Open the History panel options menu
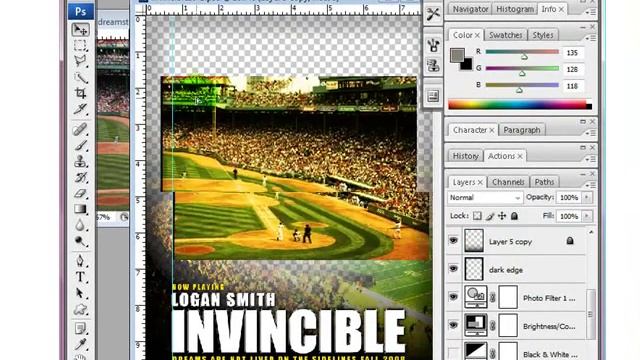The height and width of the screenshot is (360, 640). tap(591, 159)
